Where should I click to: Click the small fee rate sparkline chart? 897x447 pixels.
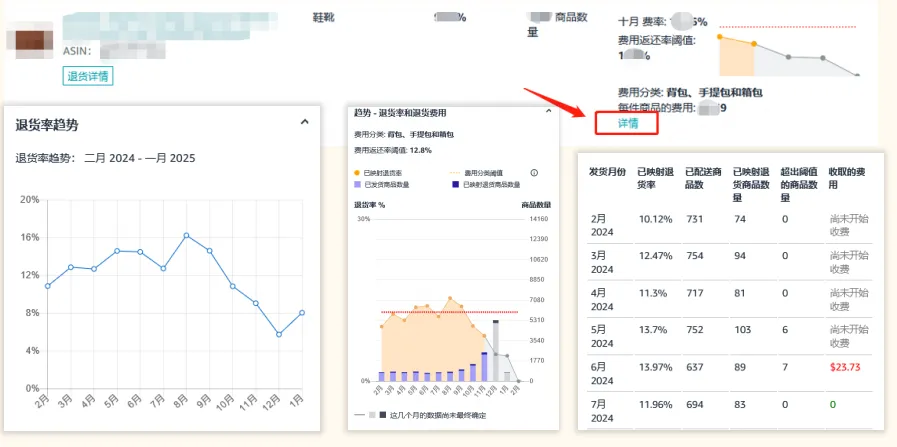[789, 53]
